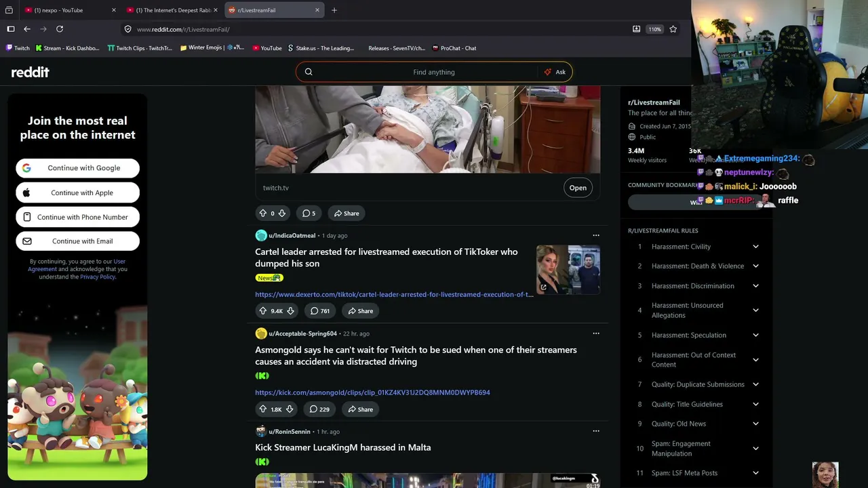Expand rule 1 Harassment: Civility
The image size is (868, 488).
coord(755,247)
